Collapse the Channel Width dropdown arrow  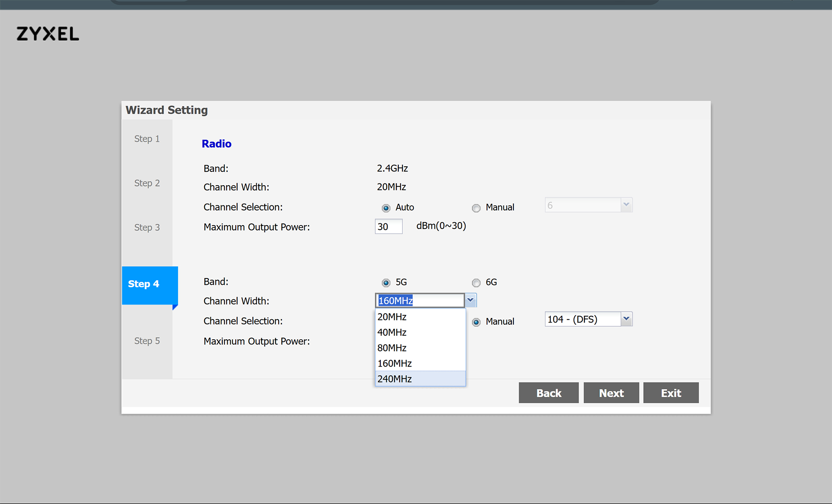coord(470,300)
